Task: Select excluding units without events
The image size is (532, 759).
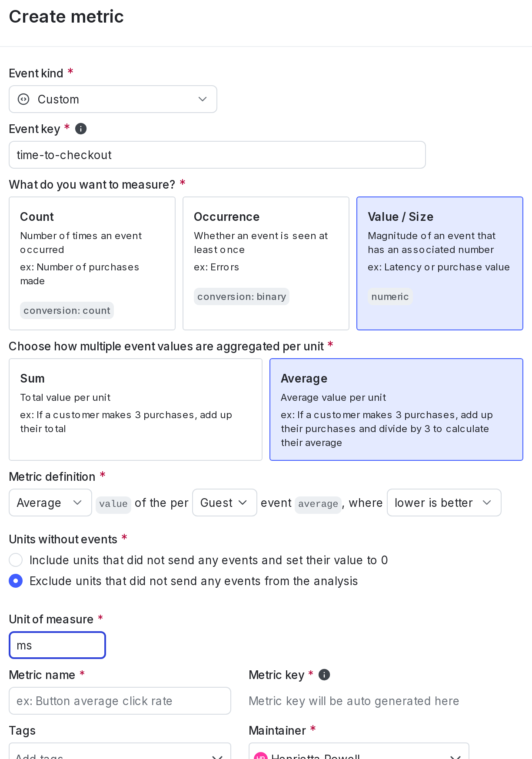Action: (16, 581)
